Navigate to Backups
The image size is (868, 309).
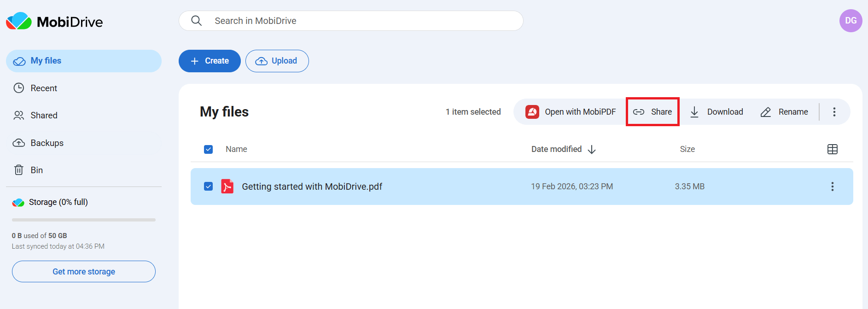coord(84,143)
